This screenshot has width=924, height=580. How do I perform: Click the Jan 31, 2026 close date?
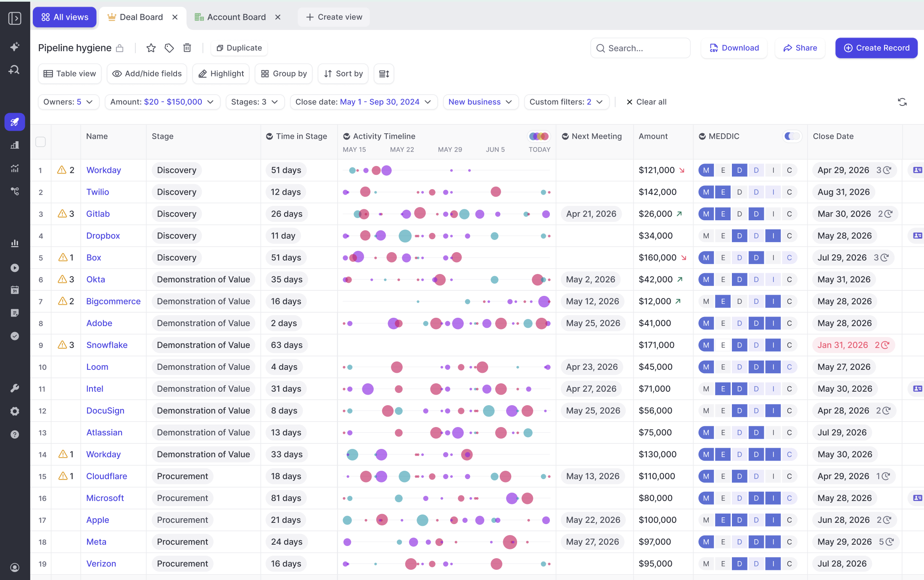click(x=842, y=345)
